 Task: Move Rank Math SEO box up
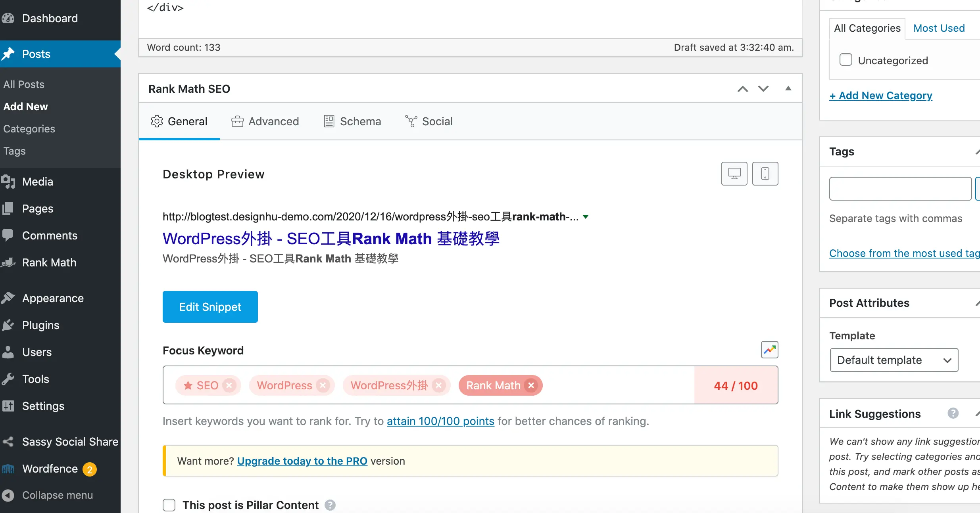click(x=743, y=89)
